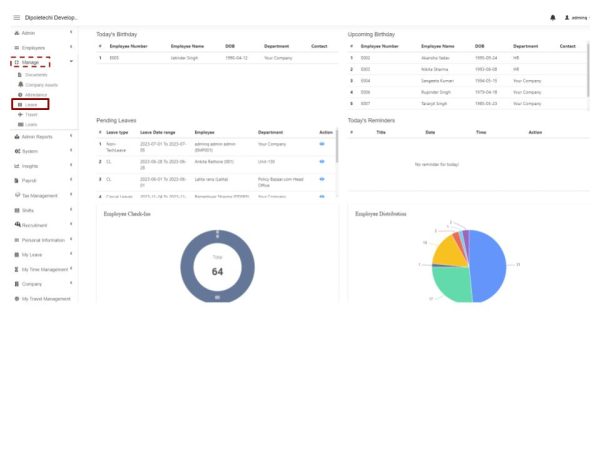The image size is (600, 450).
Task: Open My Travel Management menu item
Action: [x=43, y=299]
